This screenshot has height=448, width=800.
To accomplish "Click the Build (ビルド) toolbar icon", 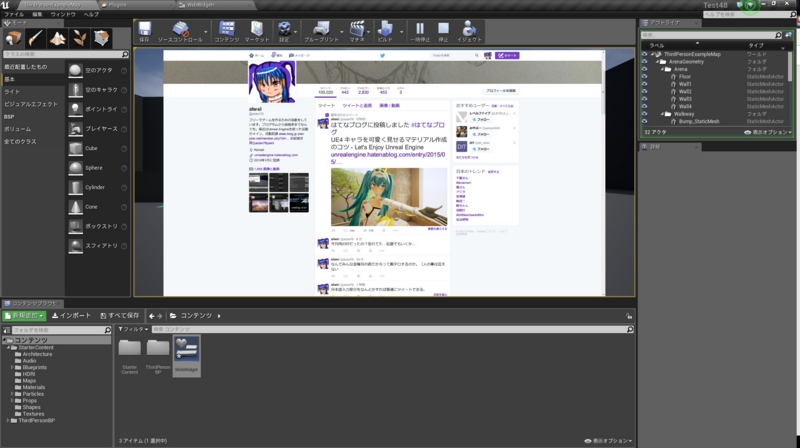I will click(385, 32).
